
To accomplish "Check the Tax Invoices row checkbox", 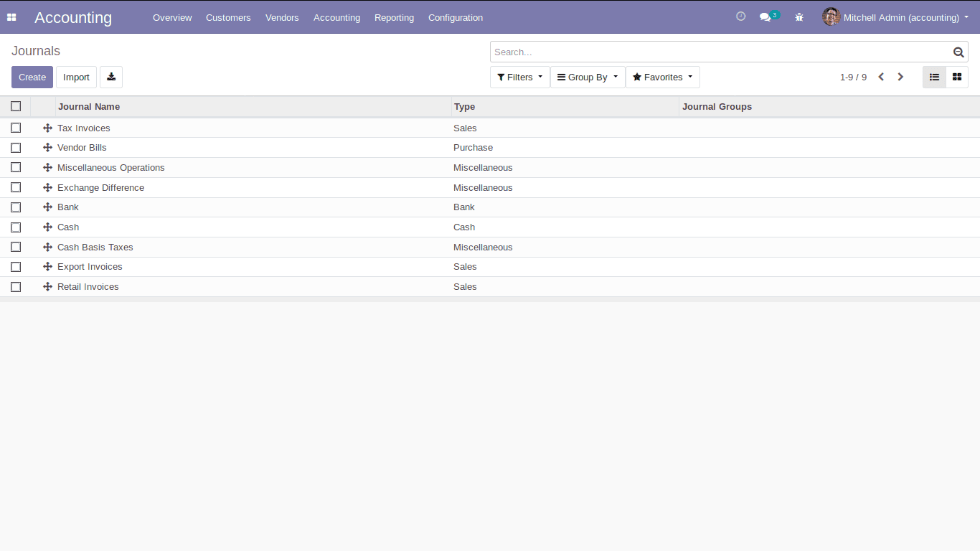I will (x=16, y=128).
